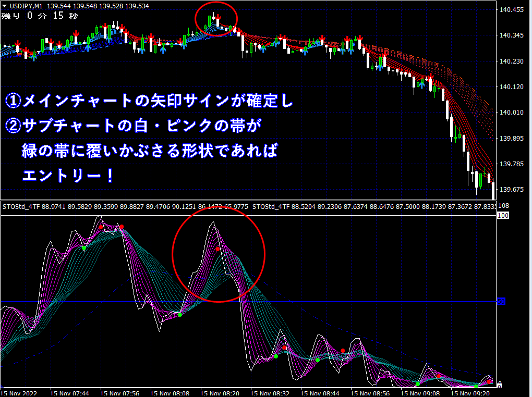Click the 108 scale value in the subwindow

(x=503, y=205)
